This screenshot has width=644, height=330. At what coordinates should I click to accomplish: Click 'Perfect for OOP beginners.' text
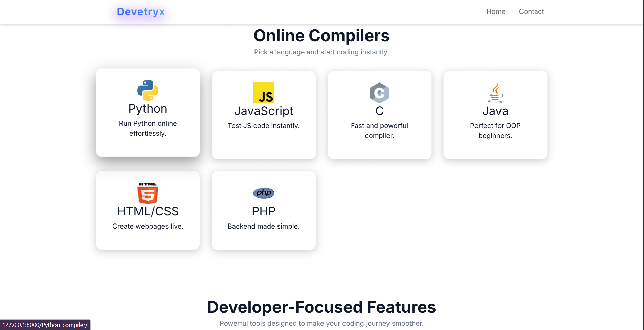point(495,131)
